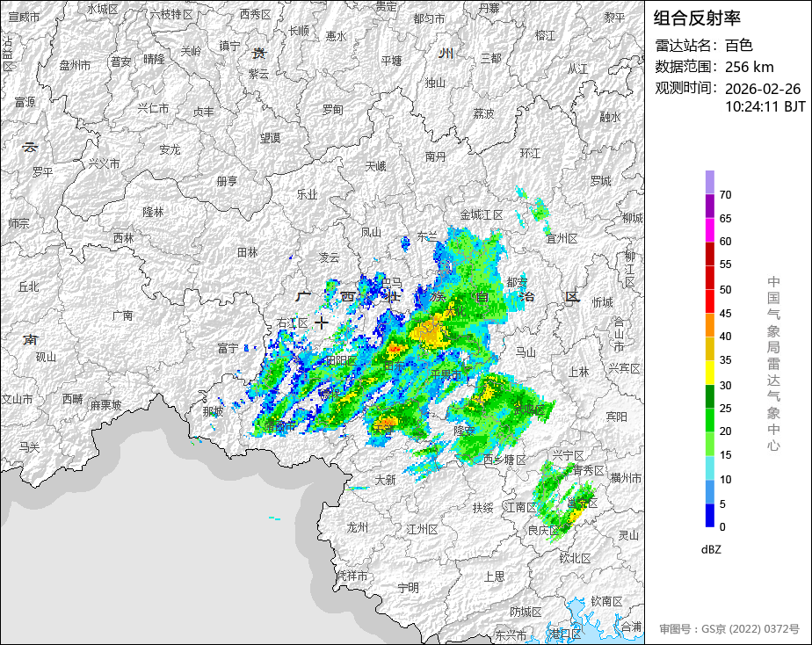Click the '都匀市' map label
812x645 pixels.
pyautogui.click(x=429, y=18)
